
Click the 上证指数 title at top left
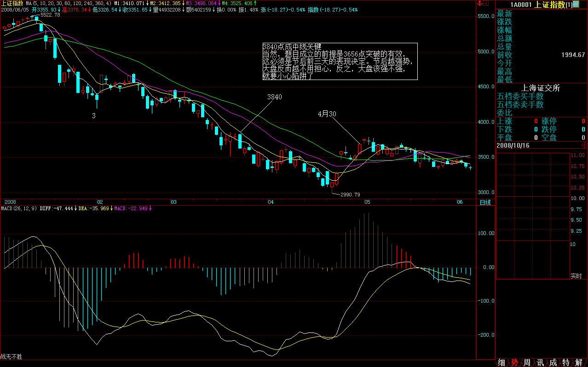[12, 3]
